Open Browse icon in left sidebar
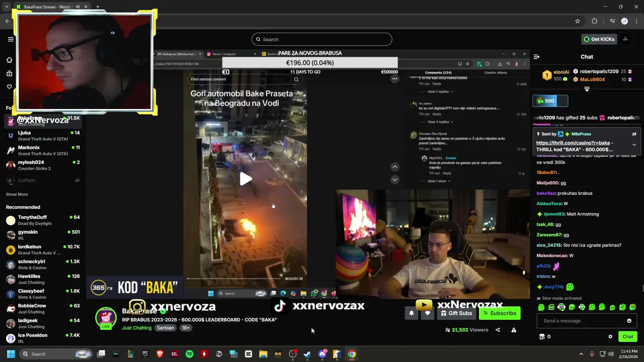644x362 pixels. [x=9, y=73]
